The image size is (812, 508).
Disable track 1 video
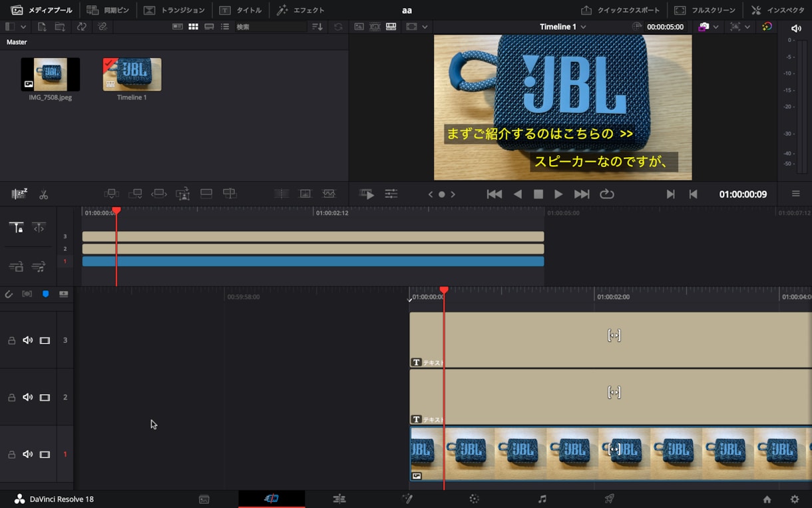click(45, 454)
